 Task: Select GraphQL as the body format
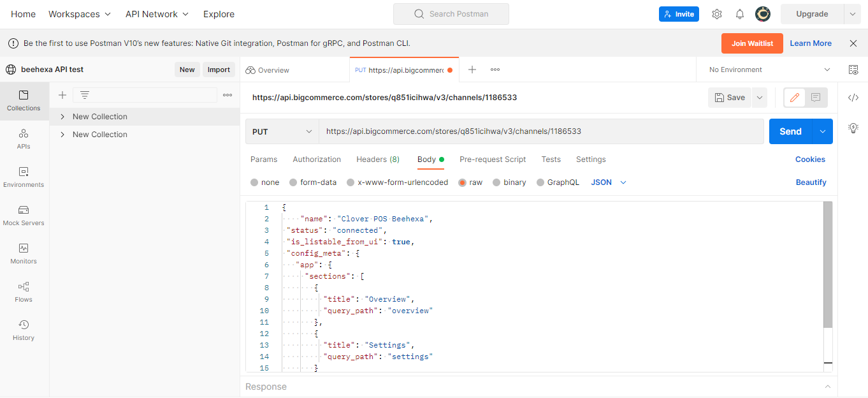(558, 182)
